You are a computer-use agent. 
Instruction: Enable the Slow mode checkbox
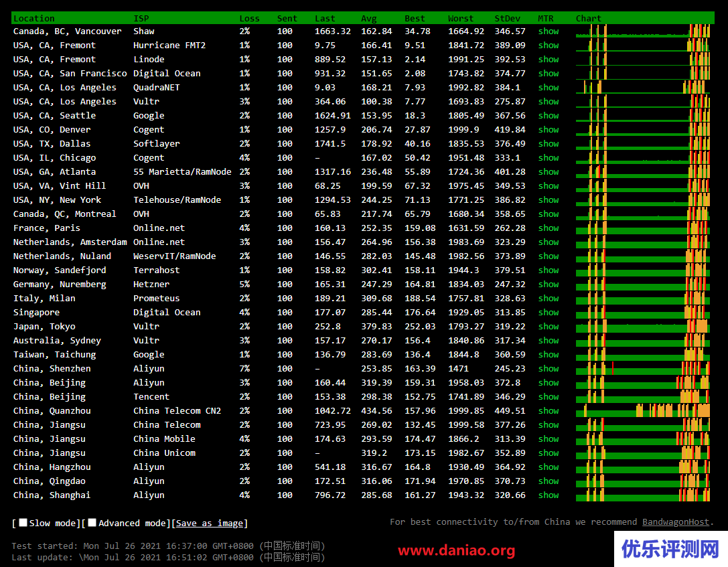point(23,523)
